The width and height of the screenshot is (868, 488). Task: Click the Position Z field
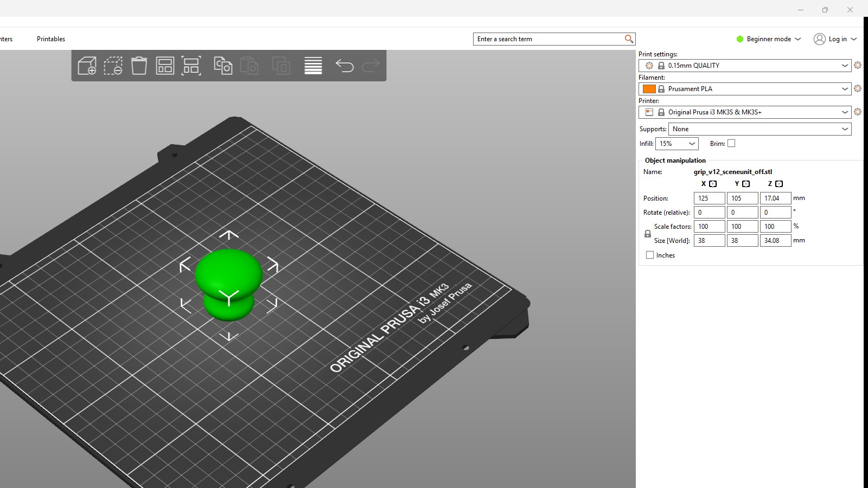[775, 198]
